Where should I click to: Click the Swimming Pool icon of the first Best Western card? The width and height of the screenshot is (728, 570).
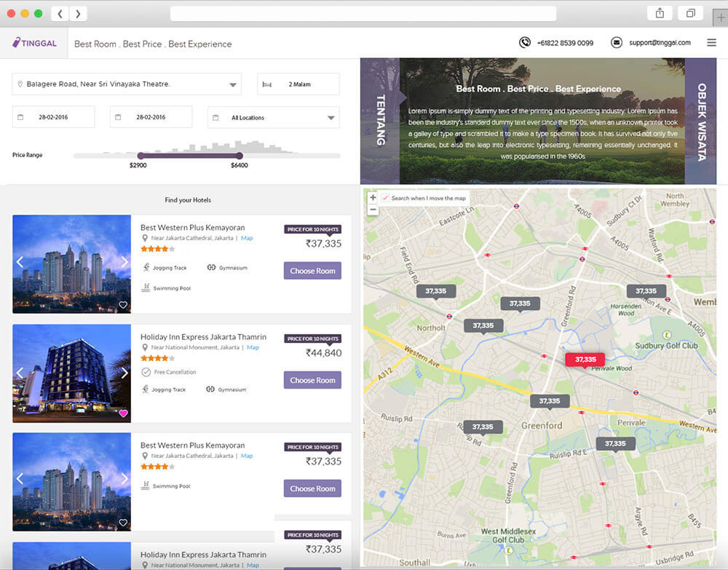pos(146,288)
